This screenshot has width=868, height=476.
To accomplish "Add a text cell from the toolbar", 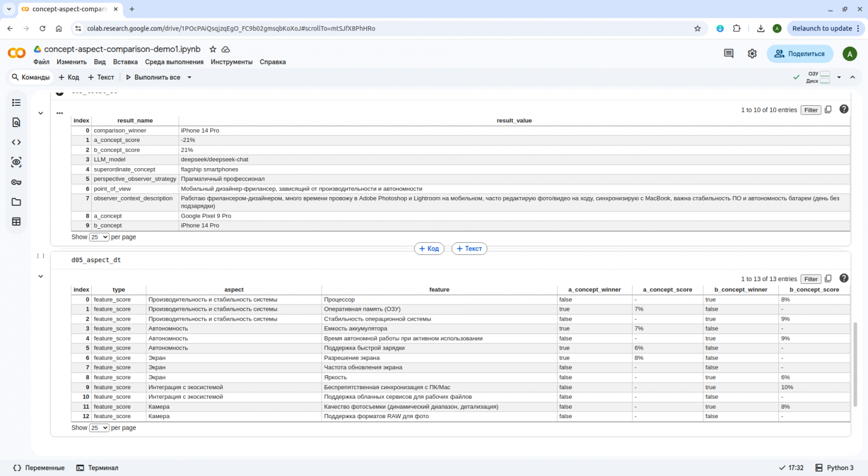I will coord(101,77).
